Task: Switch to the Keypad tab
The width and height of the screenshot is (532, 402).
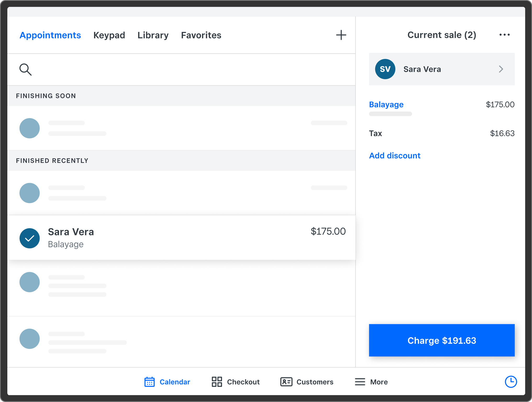Action: pyautogui.click(x=109, y=35)
